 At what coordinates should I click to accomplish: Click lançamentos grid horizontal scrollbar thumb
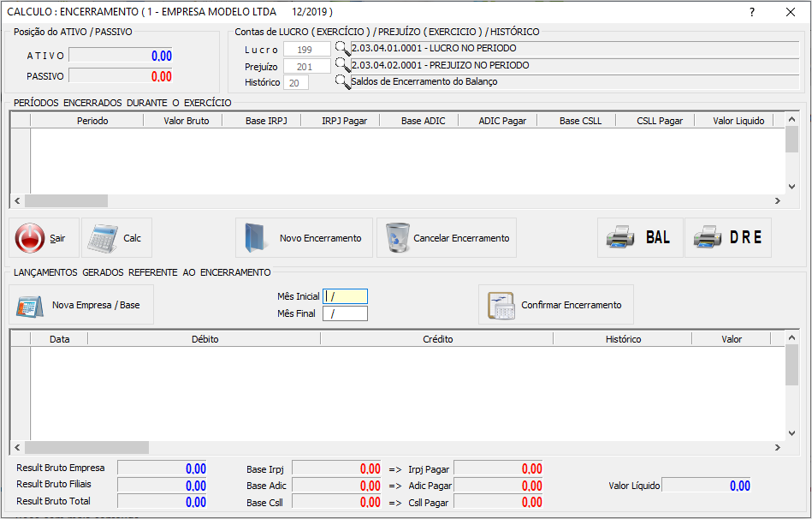[x=87, y=447]
